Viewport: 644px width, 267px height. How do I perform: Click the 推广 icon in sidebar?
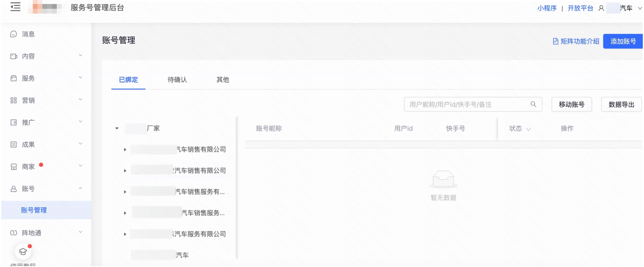click(x=14, y=122)
